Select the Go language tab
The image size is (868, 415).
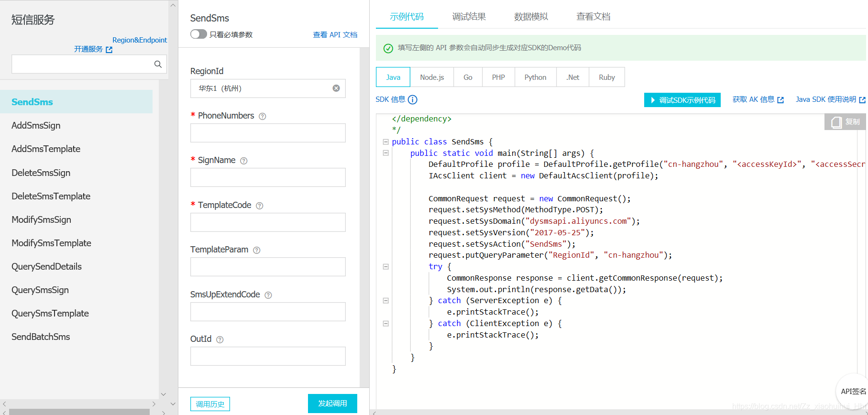click(x=468, y=77)
